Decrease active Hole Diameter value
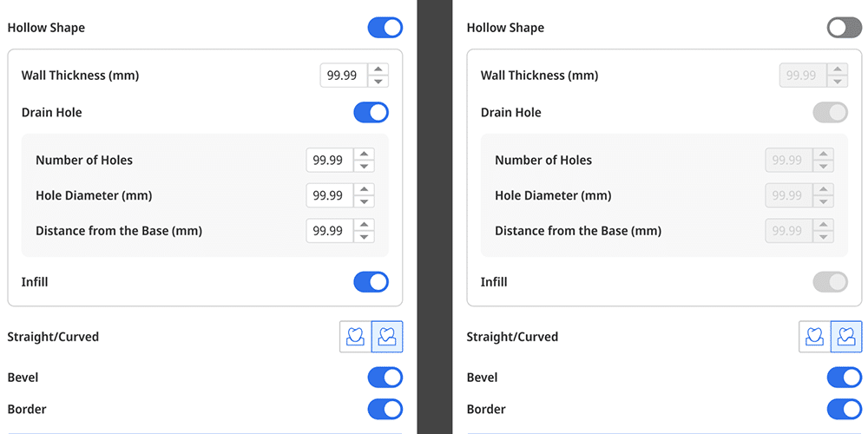 365,201
